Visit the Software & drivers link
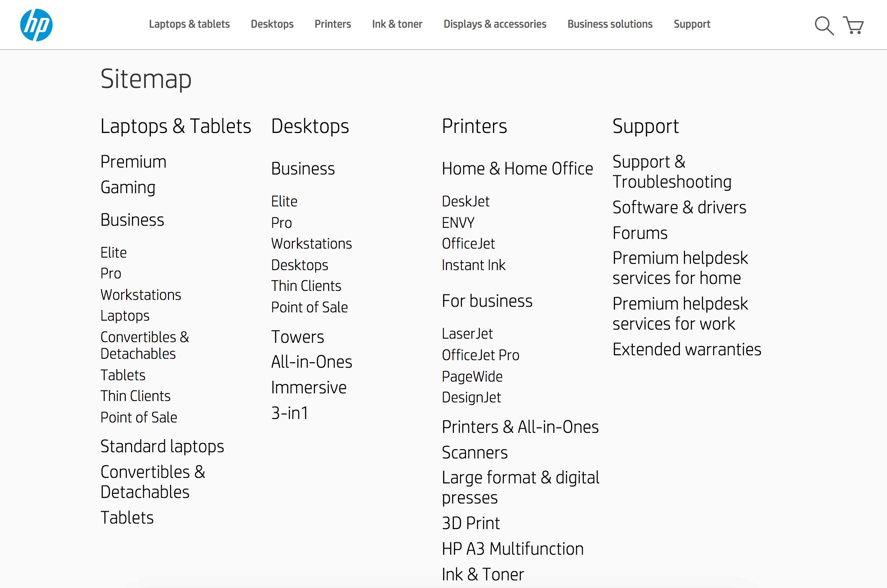 click(x=679, y=207)
